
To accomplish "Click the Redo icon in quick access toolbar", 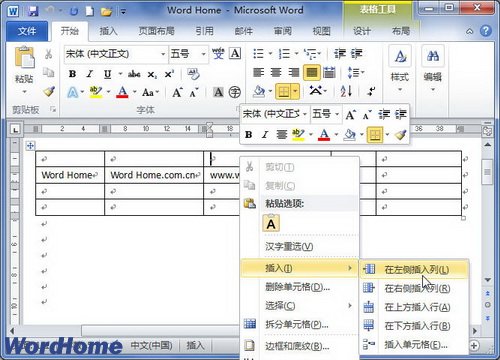I will (x=74, y=11).
